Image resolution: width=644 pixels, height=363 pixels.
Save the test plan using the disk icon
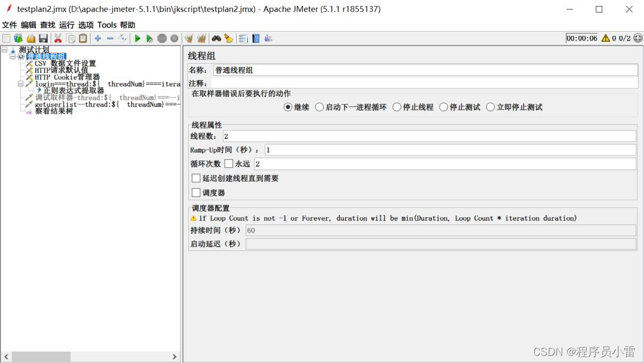point(41,38)
